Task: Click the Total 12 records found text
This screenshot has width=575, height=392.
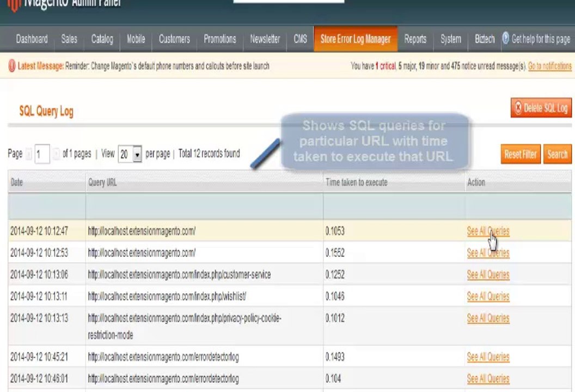Action: point(209,154)
